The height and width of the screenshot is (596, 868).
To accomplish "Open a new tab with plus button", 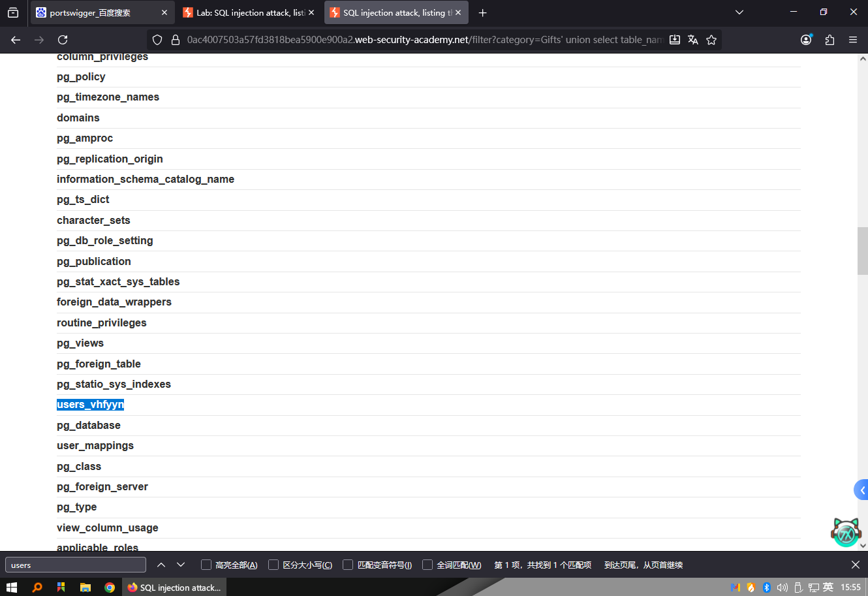I will (482, 12).
